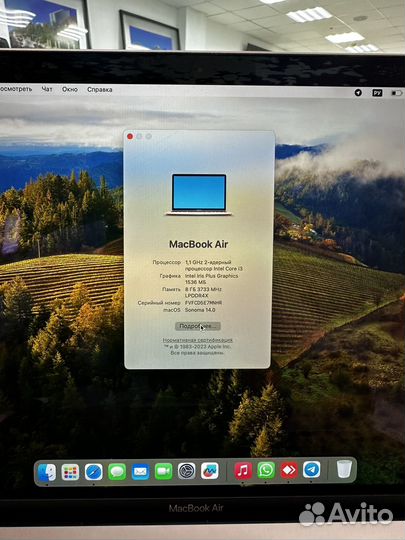Screen dimensions: 405x540
Task: Open Finder from the dock
Action: point(47,472)
